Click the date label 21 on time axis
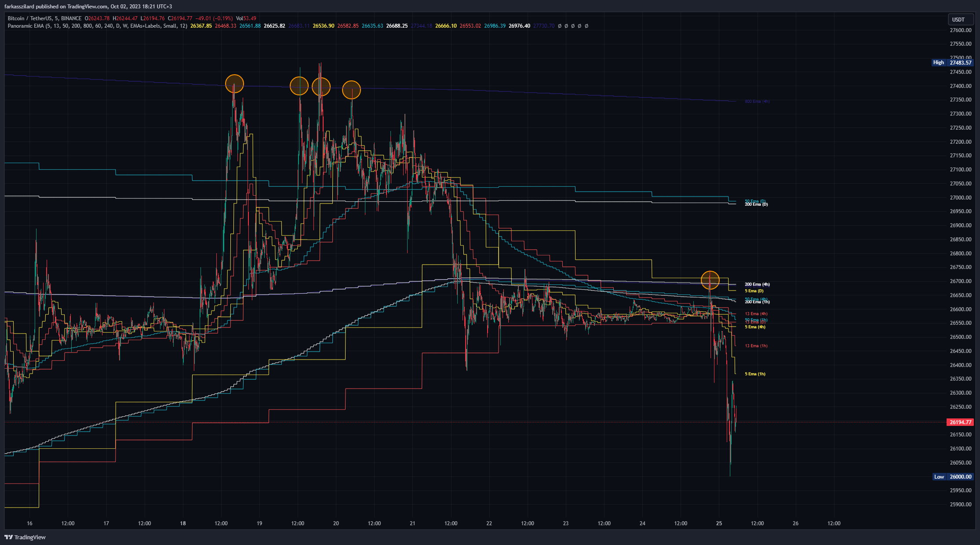The height and width of the screenshot is (545, 980). click(x=412, y=523)
